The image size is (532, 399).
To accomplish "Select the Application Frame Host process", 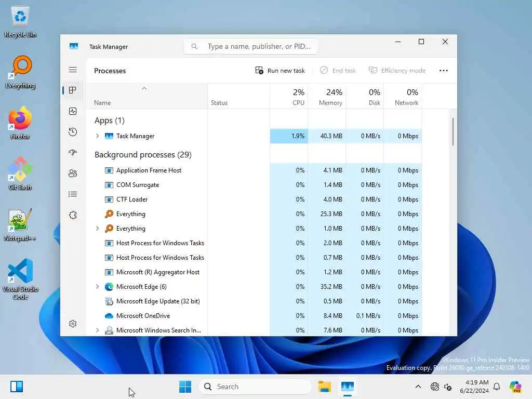I will click(x=254, y=170).
